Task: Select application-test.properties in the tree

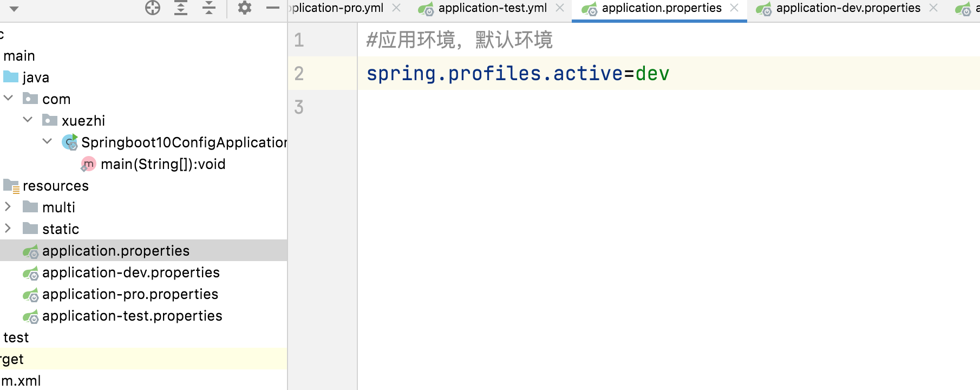Action: [132, 316]
